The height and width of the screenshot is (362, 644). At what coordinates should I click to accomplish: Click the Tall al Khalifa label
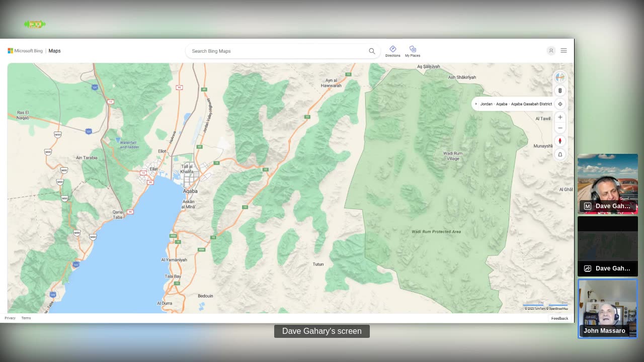click(187, 168)
